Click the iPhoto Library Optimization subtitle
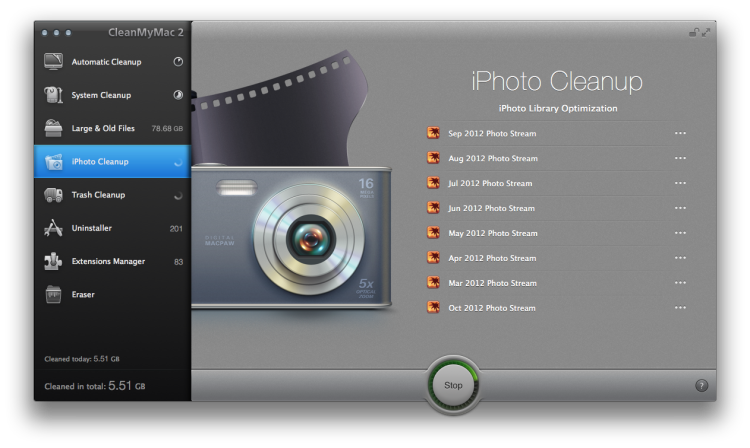This screenshot has width=750, height=448. click(x=558, y=108)
